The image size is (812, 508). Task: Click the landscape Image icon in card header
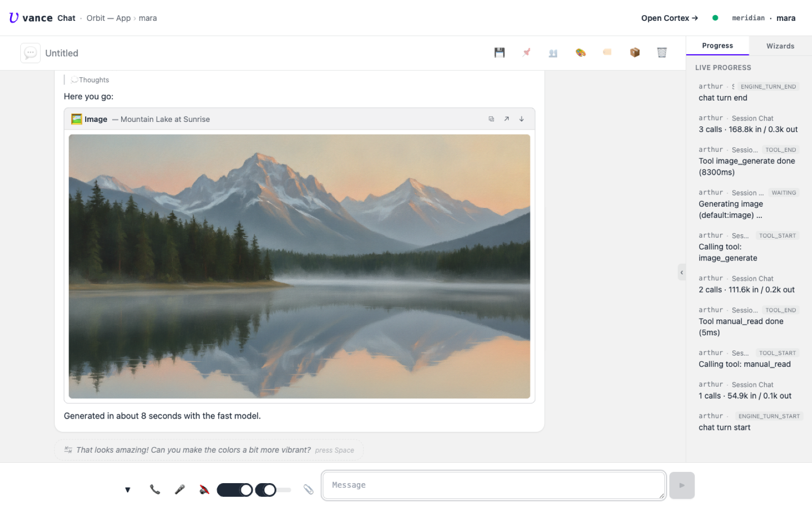[77, 119]
